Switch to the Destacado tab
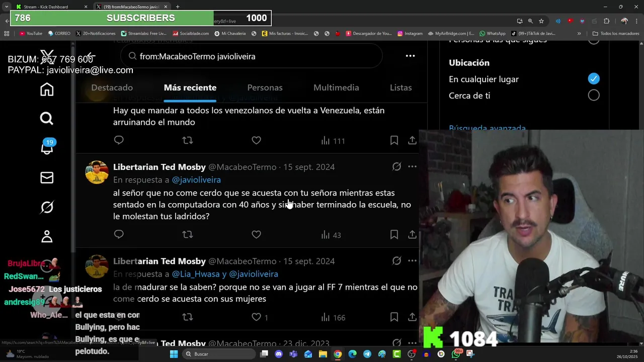This screenshot has height=362, width=644. tap(112, 87)
